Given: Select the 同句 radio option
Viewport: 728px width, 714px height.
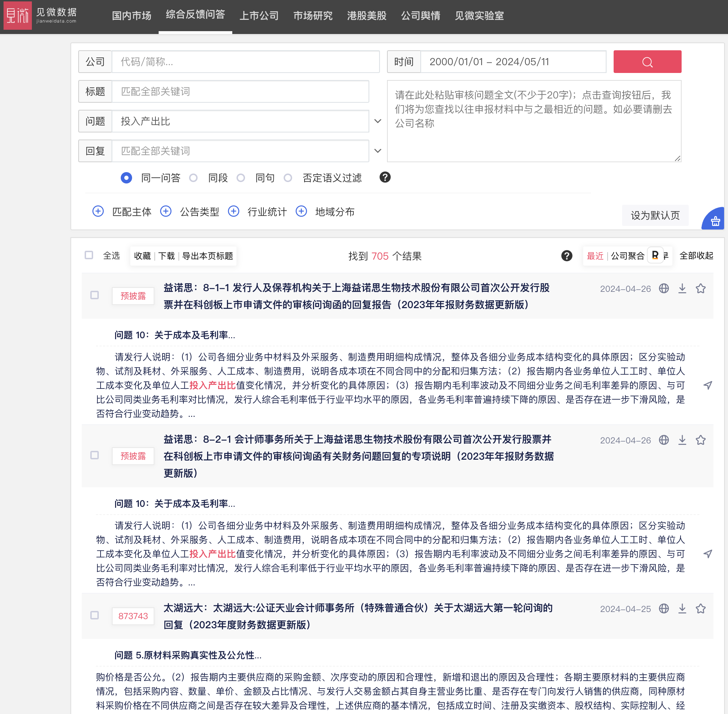Looking at the screenshot, I should point(241,178).
